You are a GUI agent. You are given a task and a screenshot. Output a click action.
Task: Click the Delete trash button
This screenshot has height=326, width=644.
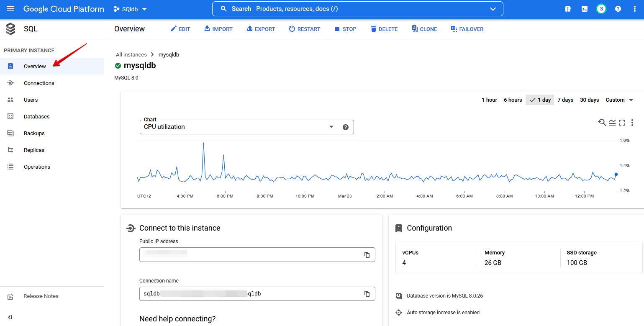point(384,29)
